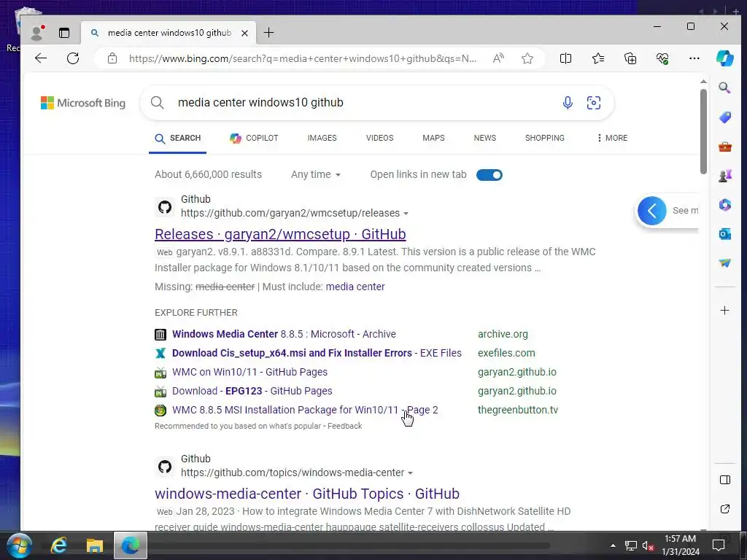
Task: Open new tab with plus button
Action: point(268,32)
